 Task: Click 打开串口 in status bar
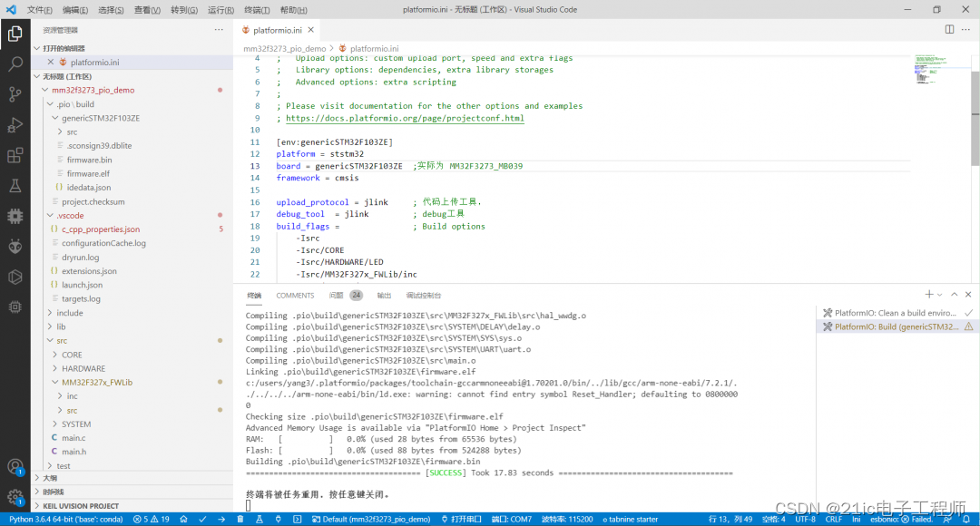click(x=461, y=519)
